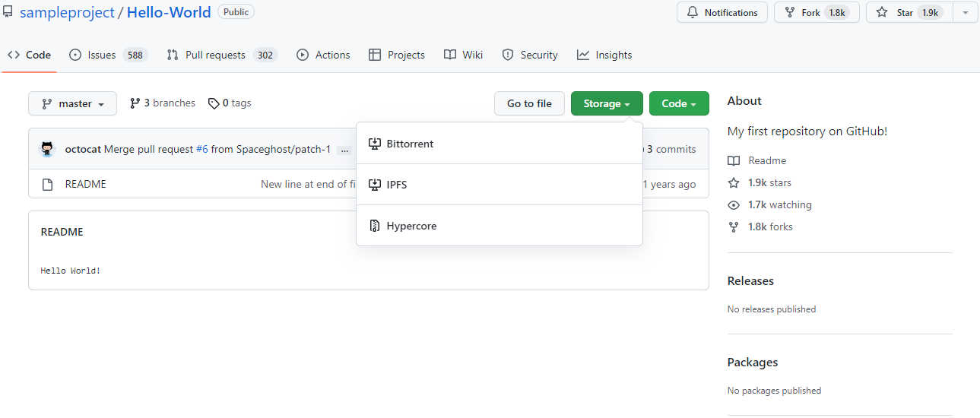The image size is (980, 418).
Task: Click the download icon beside Bittorrent
Action: click(374, 144)
